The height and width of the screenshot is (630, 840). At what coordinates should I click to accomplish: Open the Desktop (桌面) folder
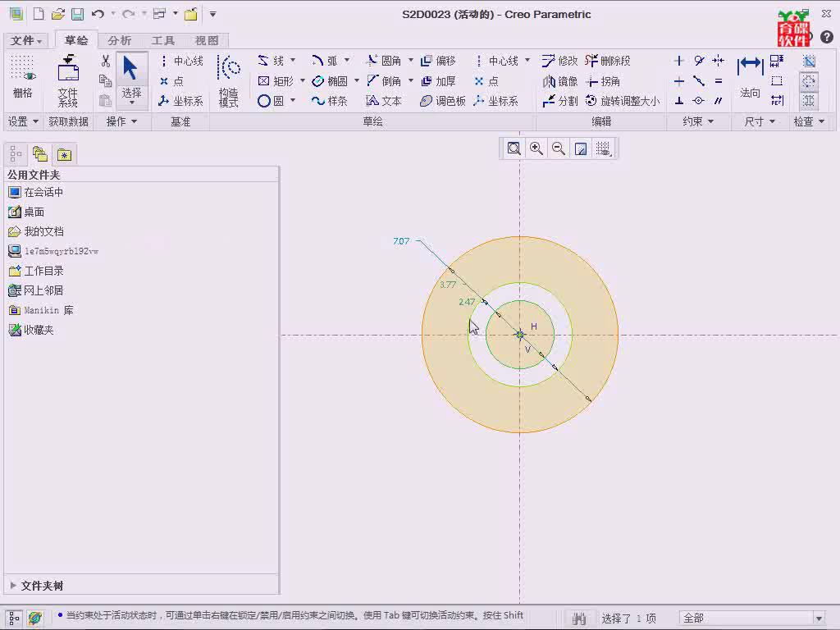tap(26, 212)
